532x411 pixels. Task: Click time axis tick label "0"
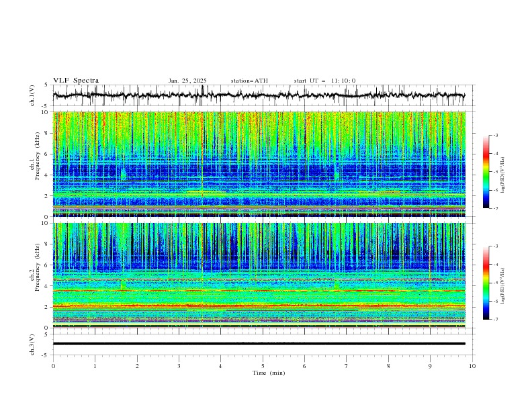(53, 366)
